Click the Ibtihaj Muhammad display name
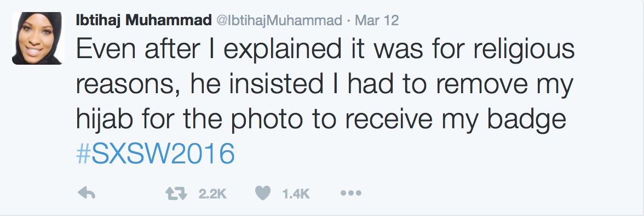Screen dimensions: 644x216 pos(143,20)
